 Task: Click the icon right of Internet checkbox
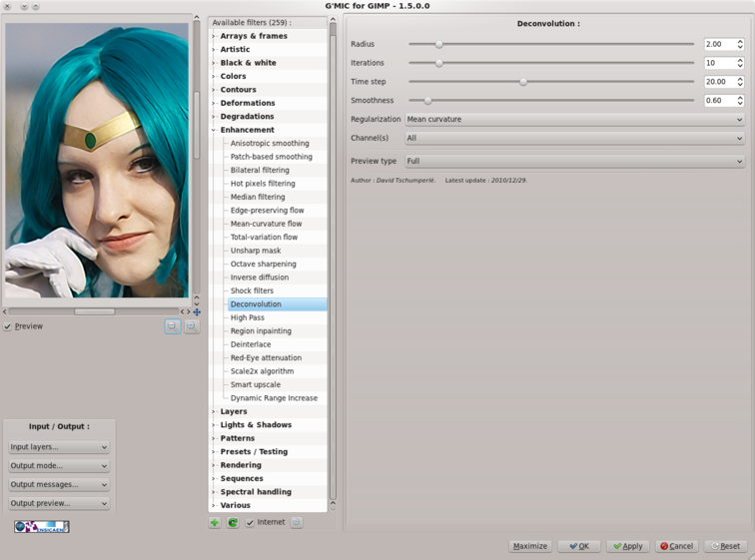(x=297, y=522)
